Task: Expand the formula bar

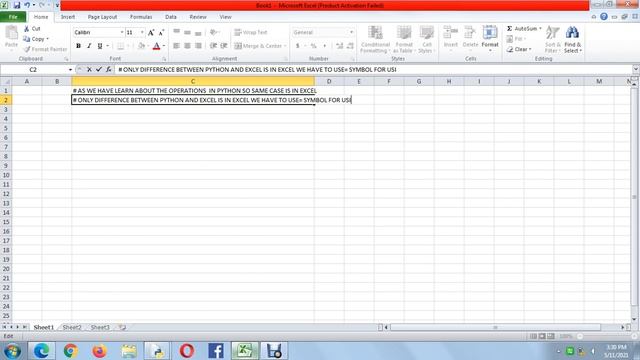Action: (x=635, y=69)
